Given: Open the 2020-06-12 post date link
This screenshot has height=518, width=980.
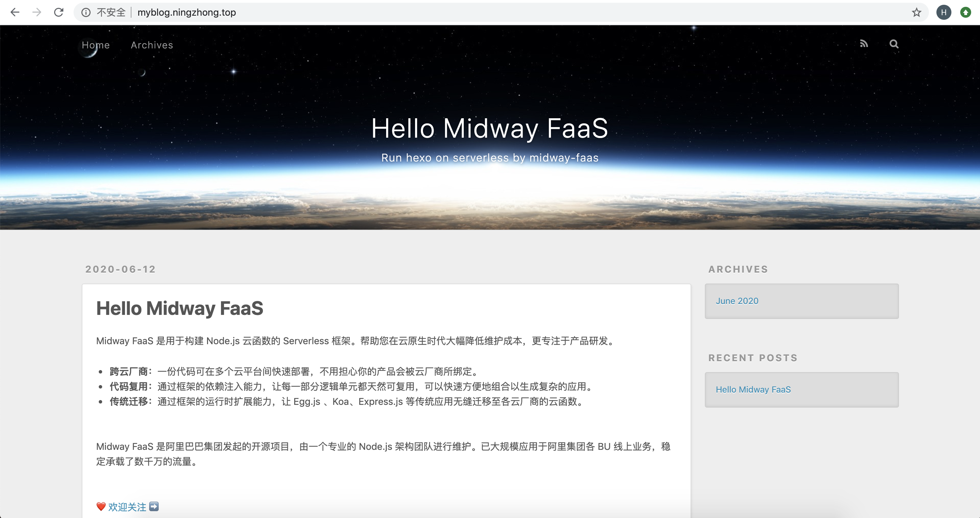Looking at the screenshot, I should point(121,270).
